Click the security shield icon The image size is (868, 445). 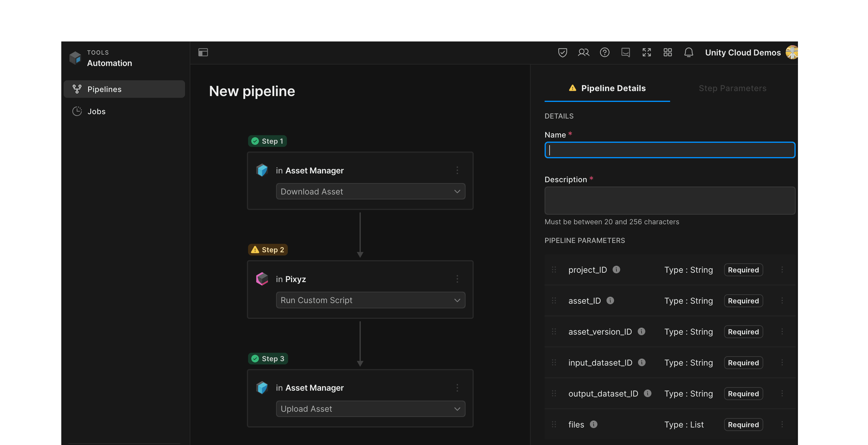click(x=562, y=52)
